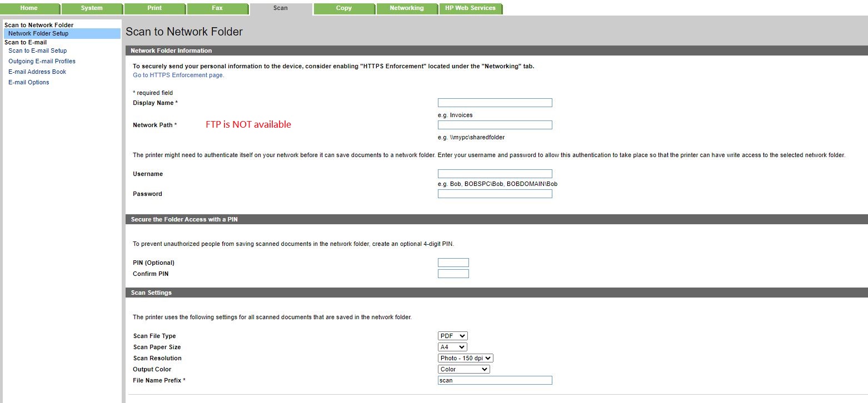The height and width of the screenshot is (403, 868).
Task: Open the E-mail Address Book
Action: (37, 72)
